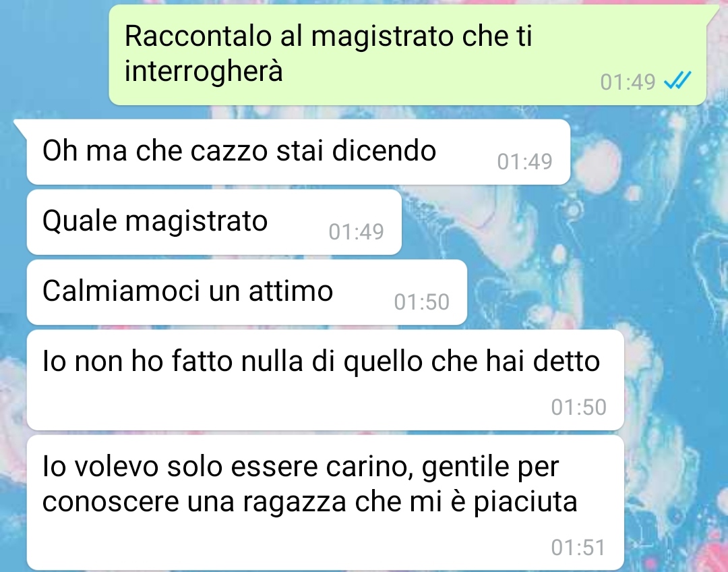Select the message about 'essere carino, gentile'
The width and height of the screenshot is (728, 572).
click(x=326, y=503)
